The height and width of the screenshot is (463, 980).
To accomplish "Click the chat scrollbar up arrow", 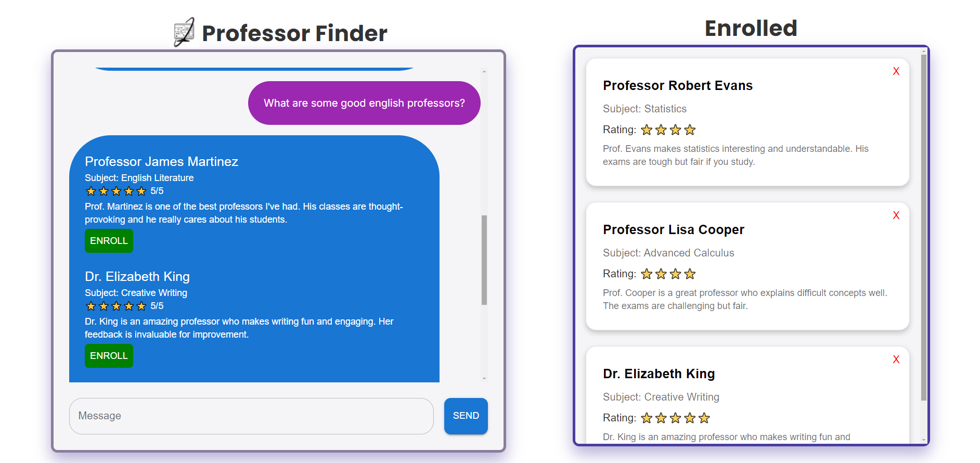I will click(x=484, y=71).
